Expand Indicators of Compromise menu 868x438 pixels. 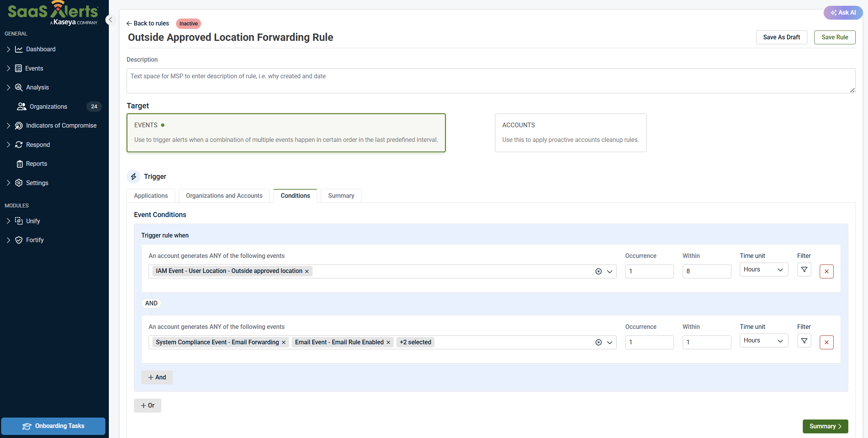pos(61,126)
